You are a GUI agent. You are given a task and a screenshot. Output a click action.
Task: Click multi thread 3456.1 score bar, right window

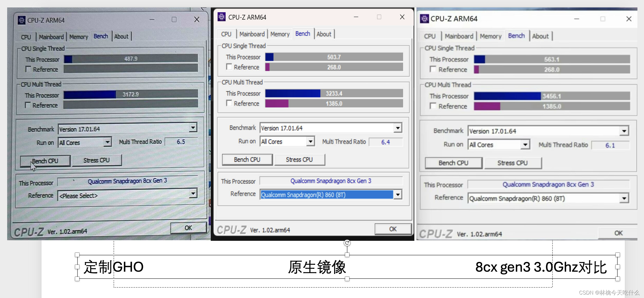click(552, 96)
